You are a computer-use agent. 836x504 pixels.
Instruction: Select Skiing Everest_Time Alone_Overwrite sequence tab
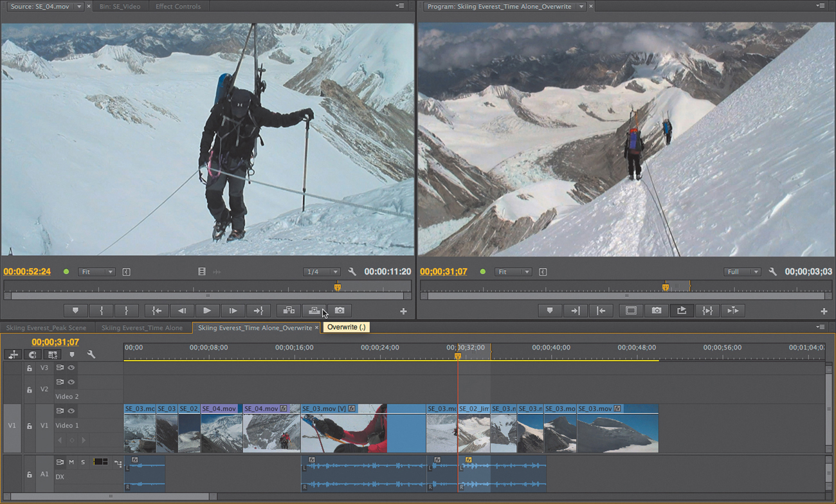[255, 328]
